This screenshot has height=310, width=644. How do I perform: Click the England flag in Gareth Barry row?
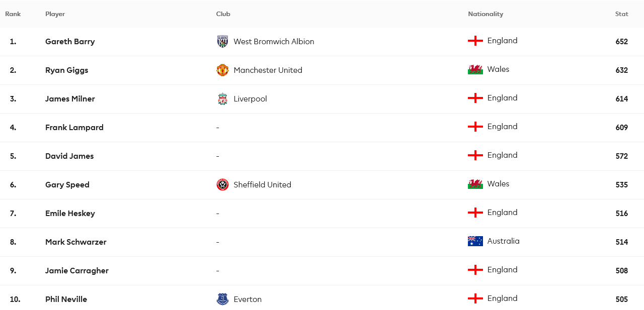coord(475,41)
